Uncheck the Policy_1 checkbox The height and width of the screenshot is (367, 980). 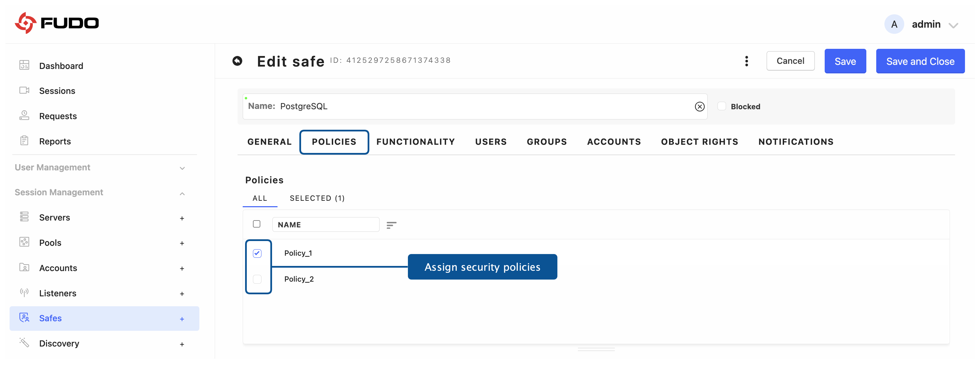(x=257, y=253)
